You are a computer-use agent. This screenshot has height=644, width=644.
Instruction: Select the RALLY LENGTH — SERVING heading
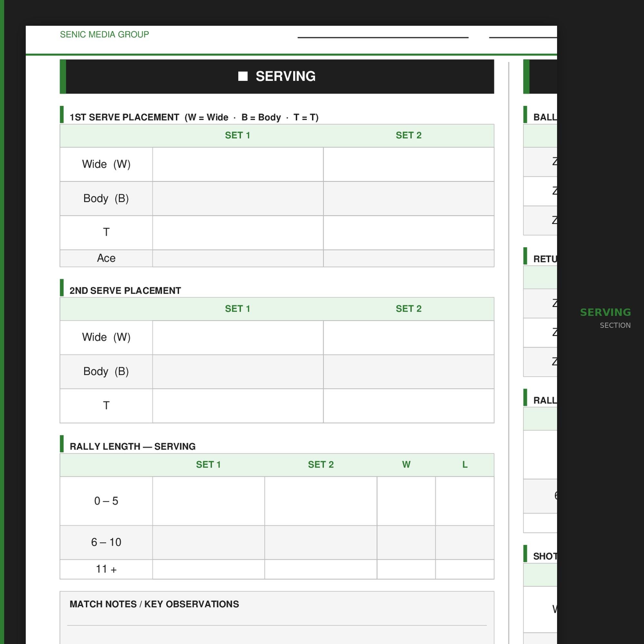(x=133, y=446)
